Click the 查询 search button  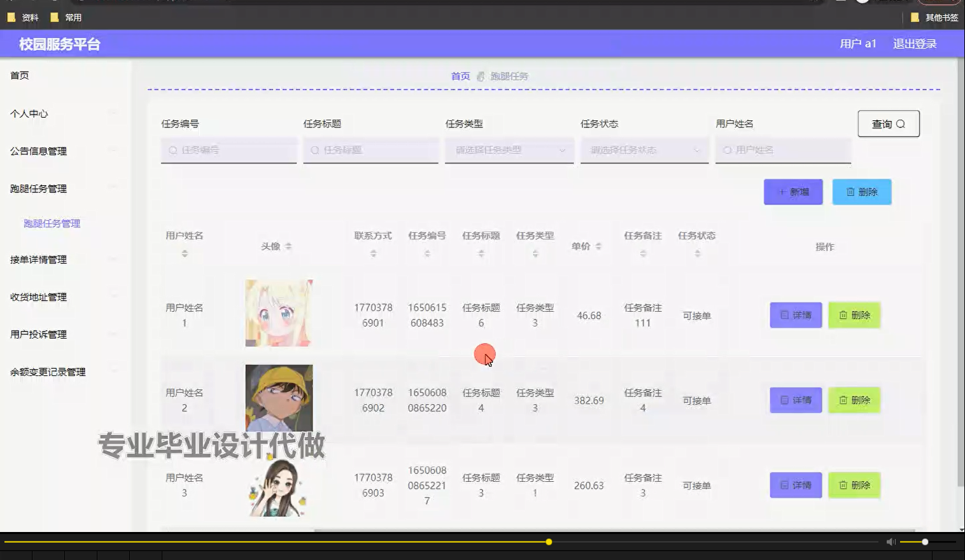pos(889,124)
